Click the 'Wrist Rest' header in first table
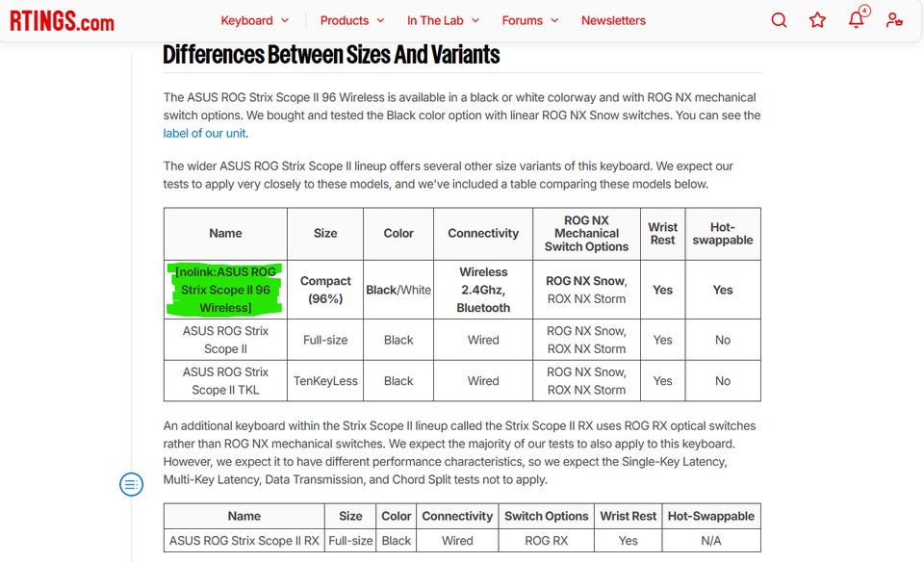This screenshot has height=562, width=924. tap(663, 234)
